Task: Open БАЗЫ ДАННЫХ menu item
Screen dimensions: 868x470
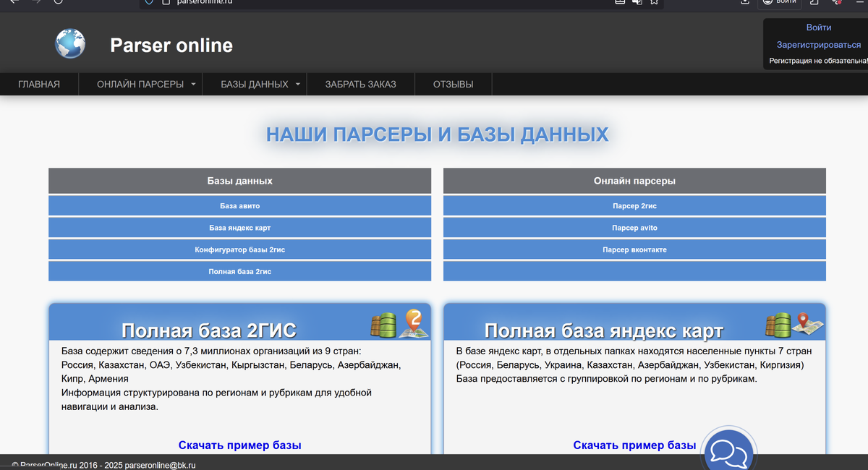Action: [x=255, y=84]
